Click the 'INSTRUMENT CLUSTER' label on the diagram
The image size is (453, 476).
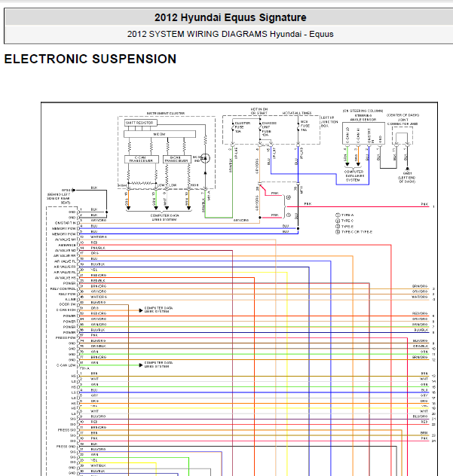click(166, 113)
